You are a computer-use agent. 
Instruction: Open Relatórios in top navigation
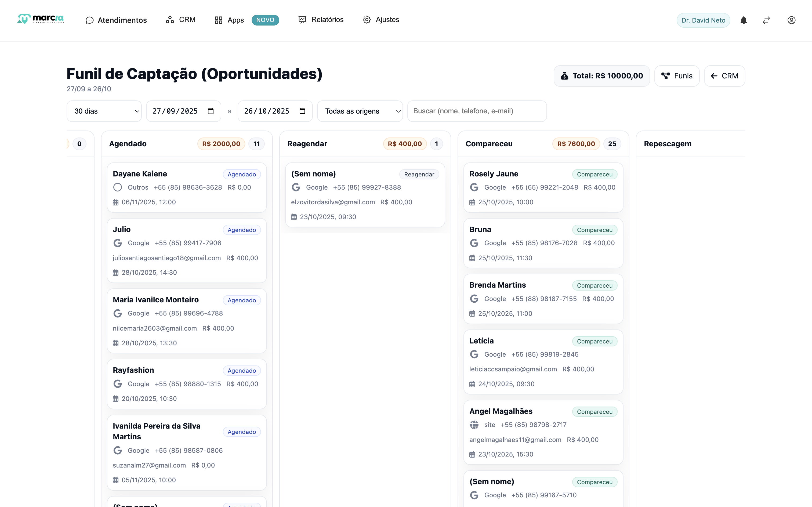[321, 20]
